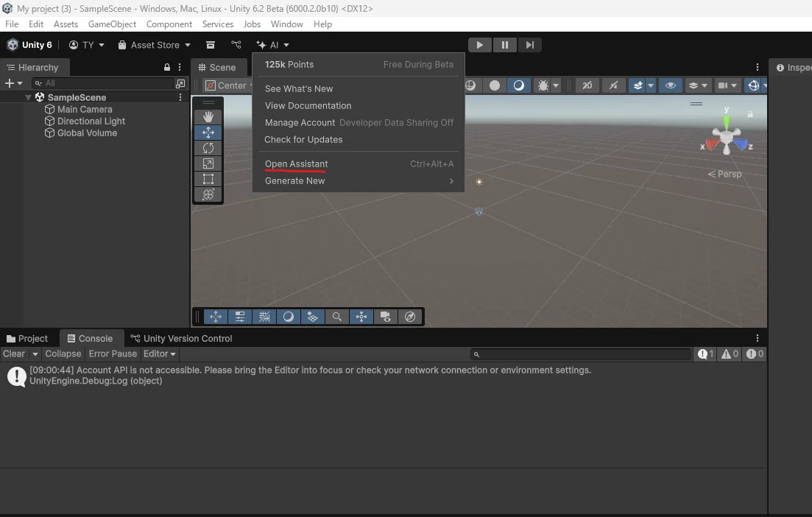The height and width of the screenshot is (517, 812).
Task: Select the combined Transform tool
Action: [208, 194]
